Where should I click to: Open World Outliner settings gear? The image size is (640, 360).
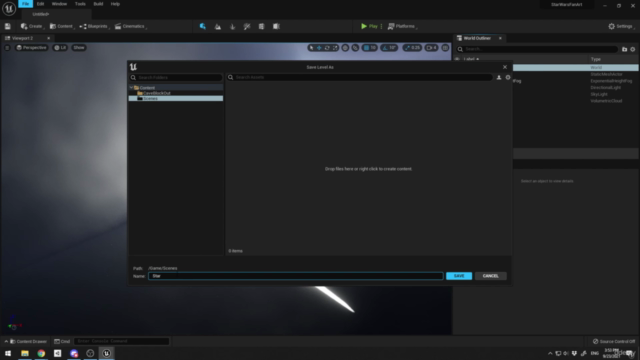(633, 49)
